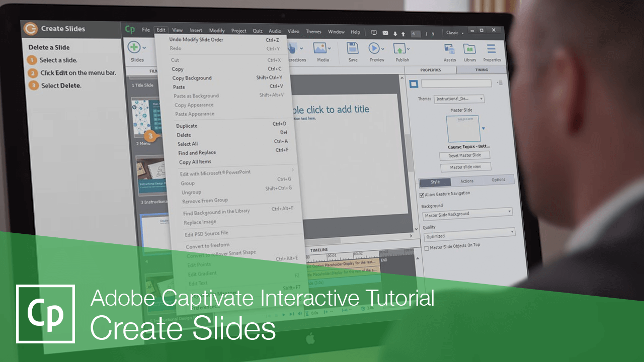Open the File menu
Image resolution: width=644 pixels, height=362 pixels.
[x=146, y=30]
